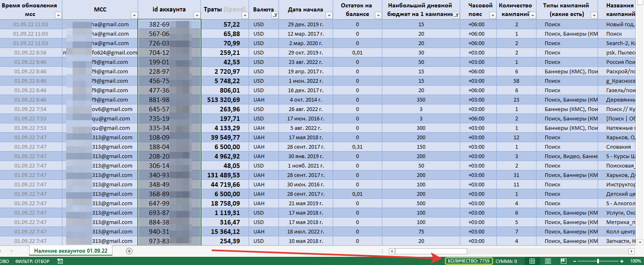Click the 100% zoom level indicator
This screenshot has height=265, width=644.
coord(635,261)
